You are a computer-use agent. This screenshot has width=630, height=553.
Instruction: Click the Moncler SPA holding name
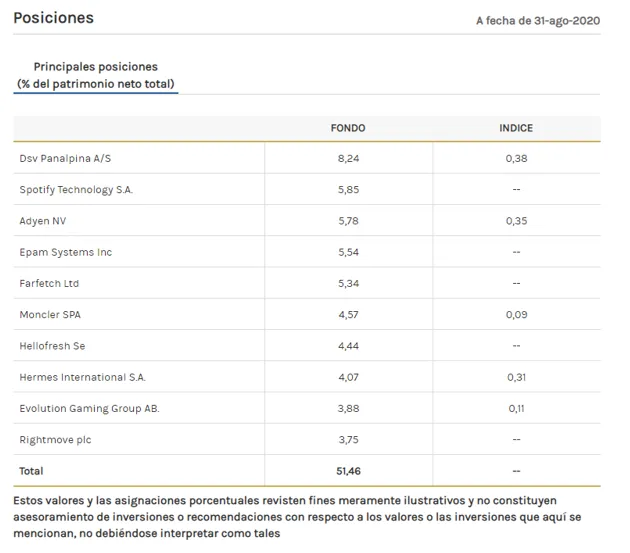tap(52, 314)
